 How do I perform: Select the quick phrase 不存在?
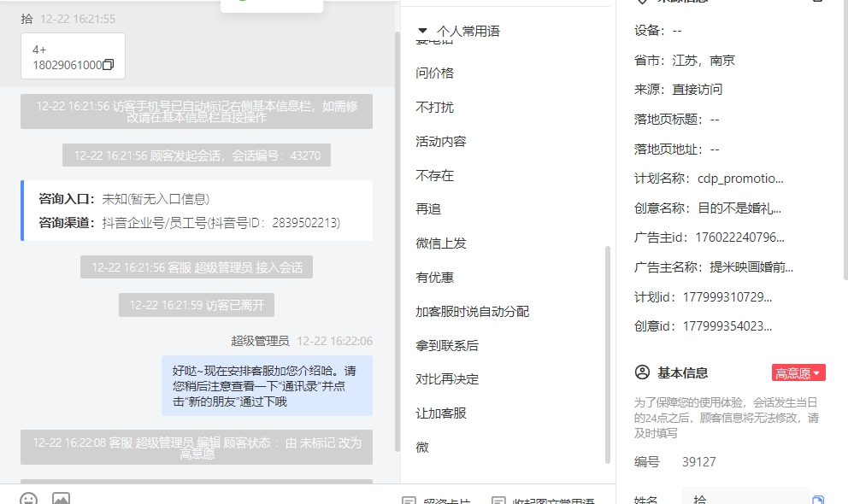click(x=435, y=176)
